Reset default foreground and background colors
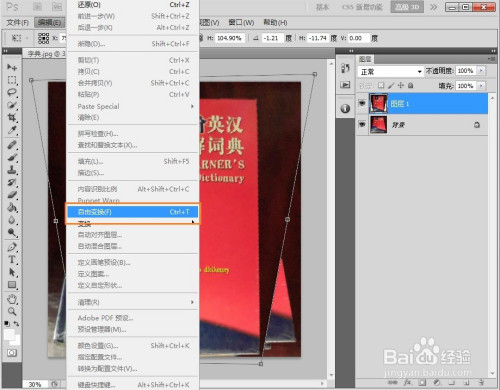 coord(7,324)
